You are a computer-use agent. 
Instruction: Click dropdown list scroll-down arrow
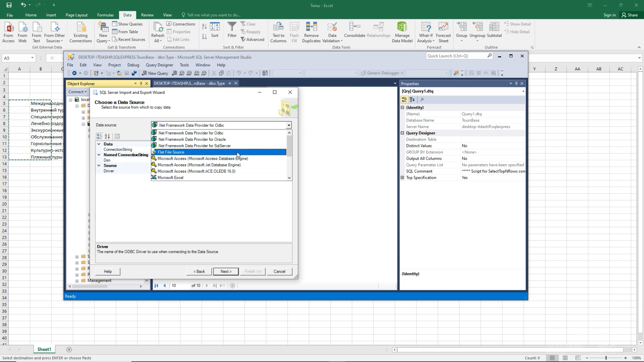pyautogui.click(x=289, y=178)
